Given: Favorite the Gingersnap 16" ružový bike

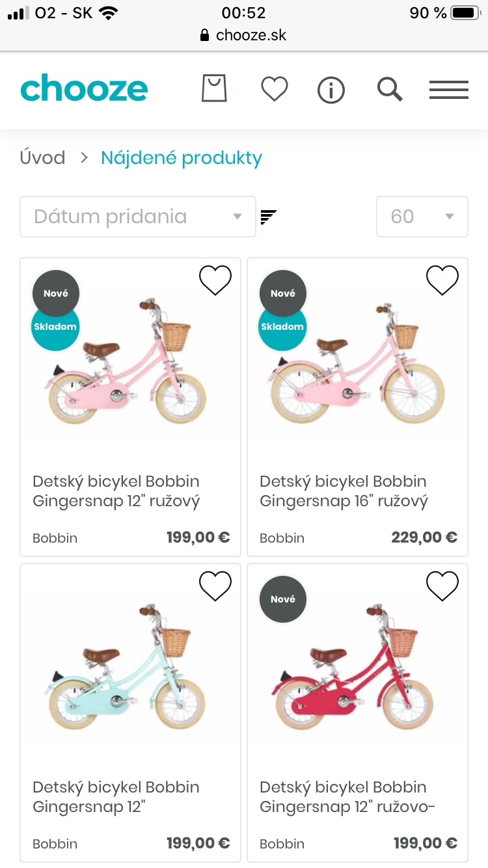Looking at the screenshot, I should (442, 280).
